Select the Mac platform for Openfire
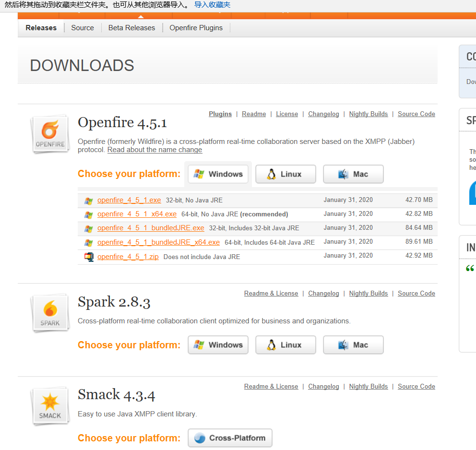Viewport: 476px width, 450px height. (x=353, y=174)
